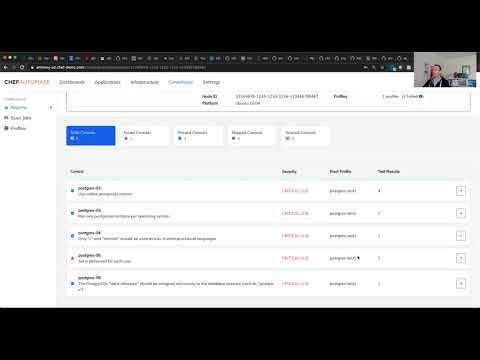Expand the postgres-05 control row

[461, 258]
